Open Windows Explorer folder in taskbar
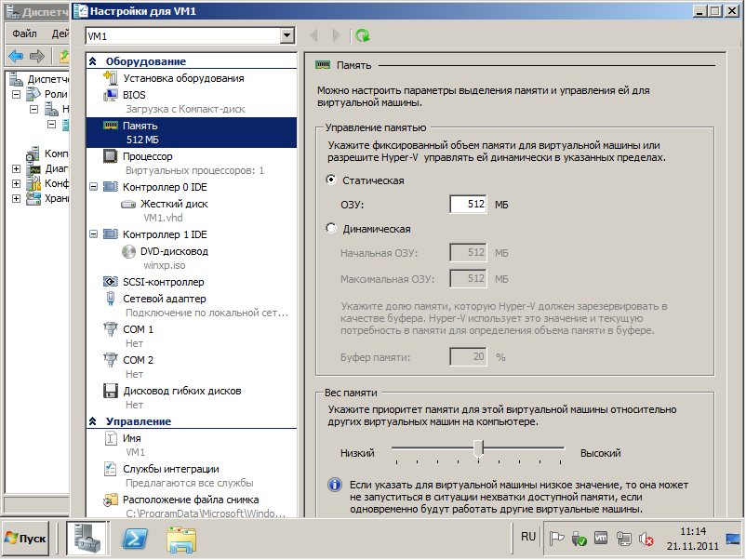 181,540
